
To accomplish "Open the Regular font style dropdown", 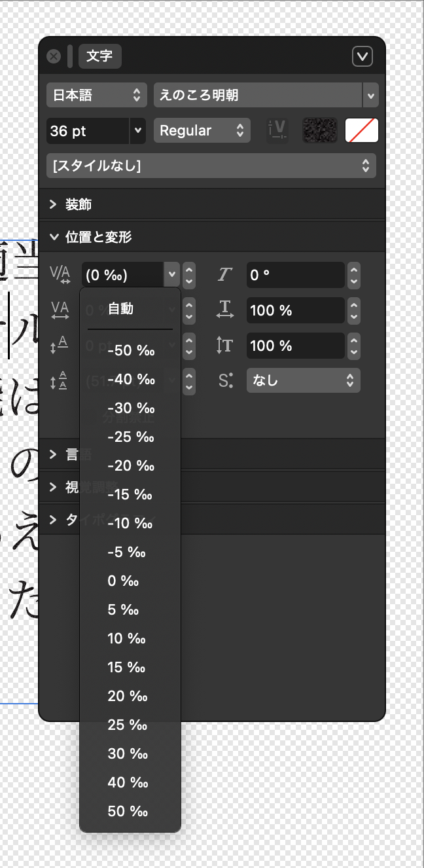I will pos(202,130).
